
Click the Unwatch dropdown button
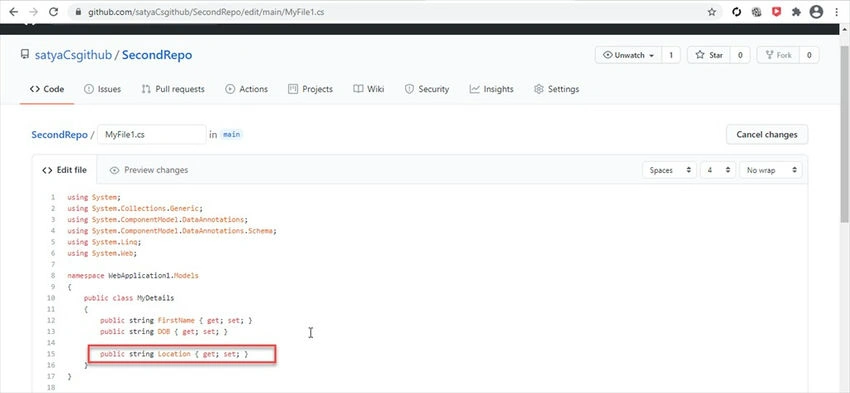[x=628, y=55]
